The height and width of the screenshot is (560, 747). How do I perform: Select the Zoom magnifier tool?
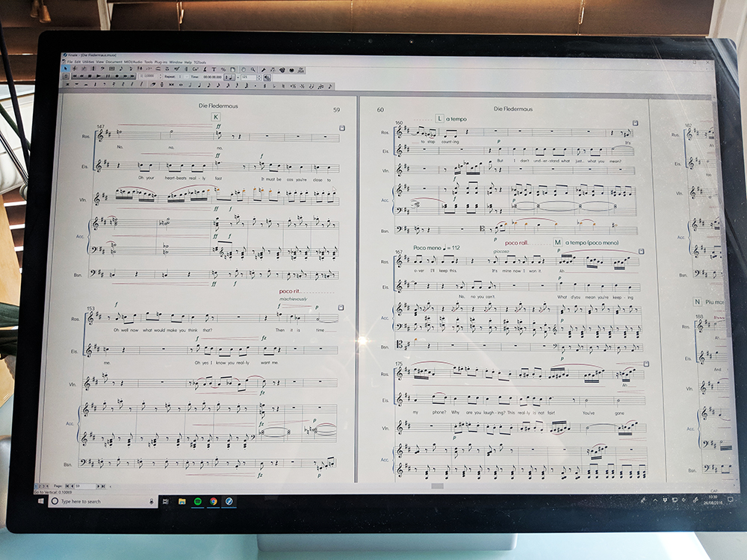253,69
